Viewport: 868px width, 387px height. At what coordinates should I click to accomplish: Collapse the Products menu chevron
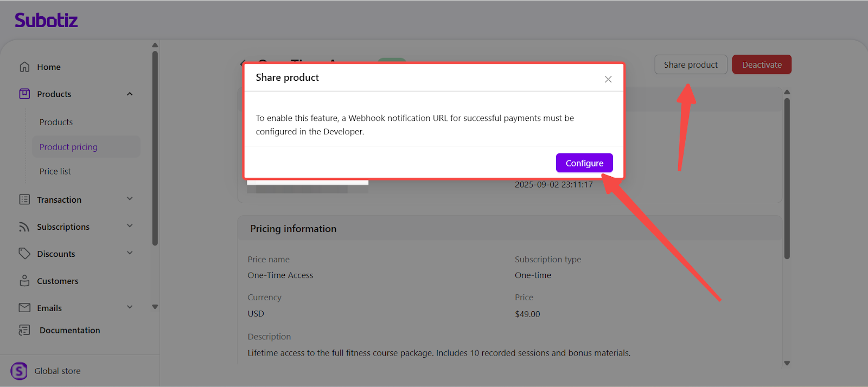(x=130, y=94)
